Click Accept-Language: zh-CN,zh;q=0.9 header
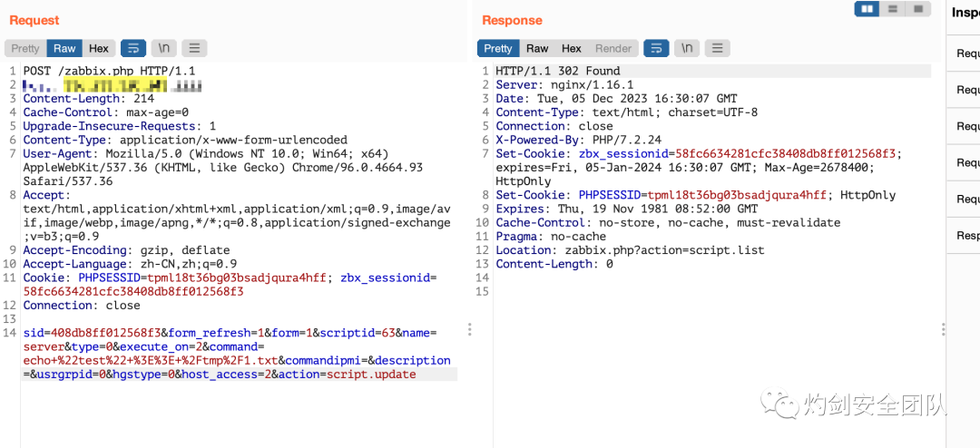980x448 pixels. coord(130,264)
